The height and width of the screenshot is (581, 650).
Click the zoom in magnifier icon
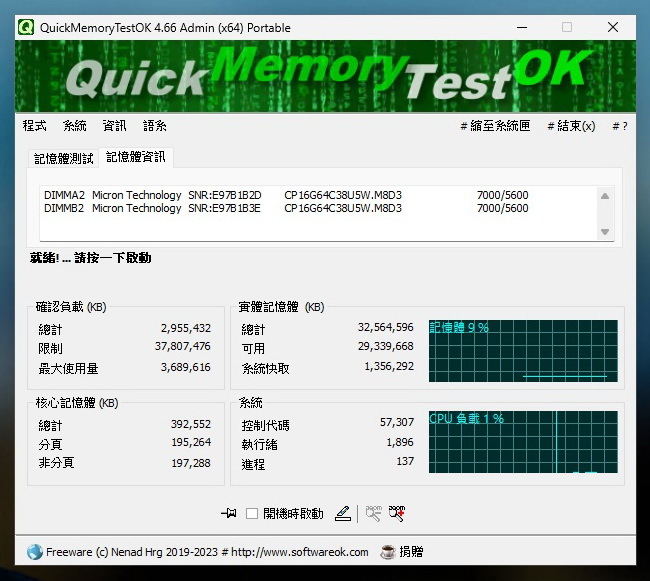coord(397,513)
